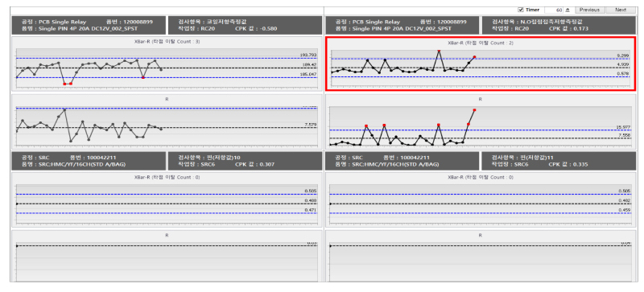The height and width of the screenshot is (292, 644).
Task: Click the N.O접점접촉저항측정값 inspection item header
Action: point(538,22)
